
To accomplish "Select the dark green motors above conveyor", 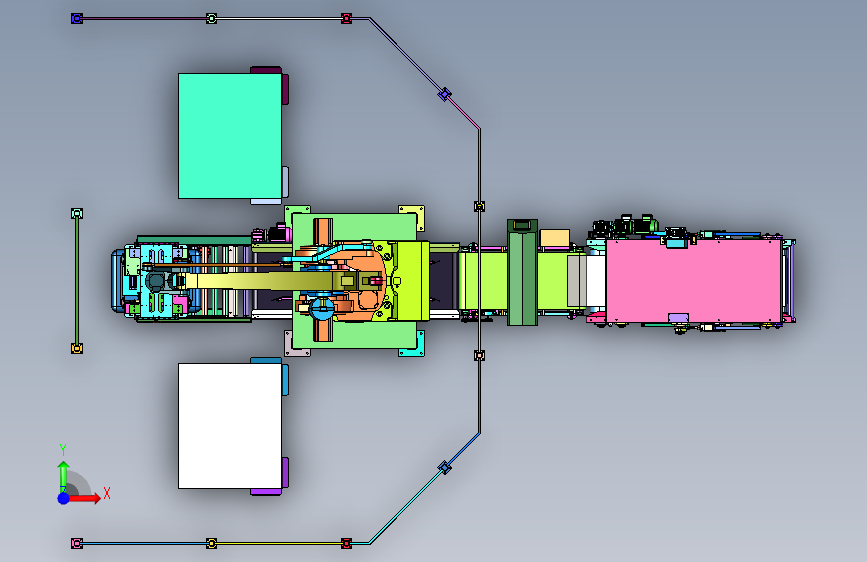I will point(625,226).
